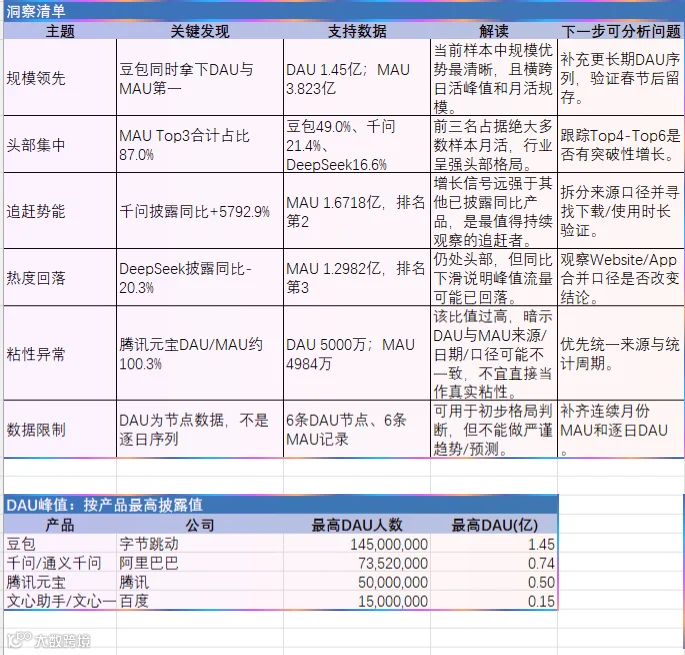
Task: Select cell 可用于初步格局判断
Action: (x=494, y=429)
